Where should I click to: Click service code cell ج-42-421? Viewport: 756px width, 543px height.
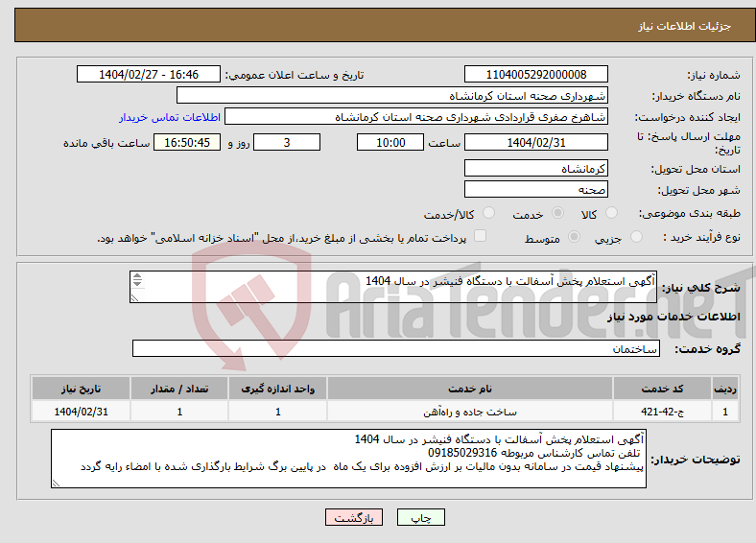point(663,412)
